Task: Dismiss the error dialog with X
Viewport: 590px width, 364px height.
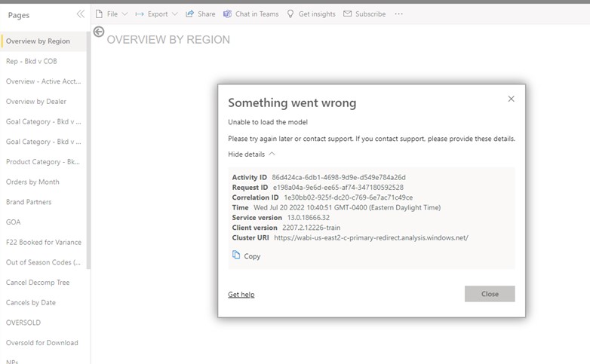Action: tap(511, 99)
